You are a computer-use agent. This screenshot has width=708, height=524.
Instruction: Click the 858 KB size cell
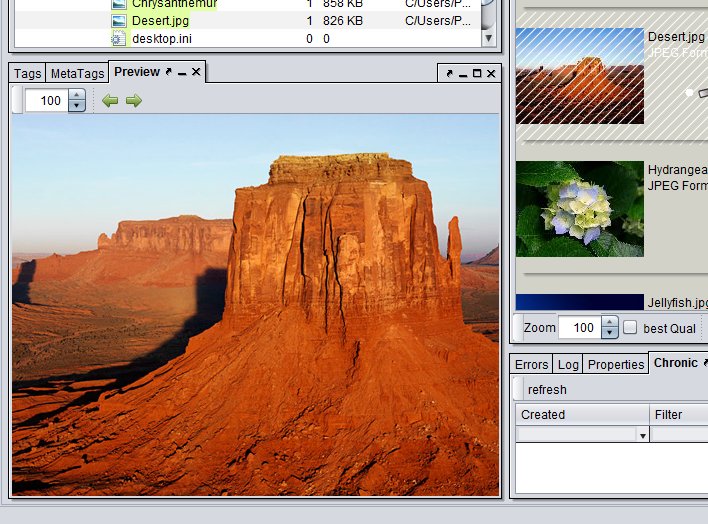pyautogui.click(x=343, y=4)
